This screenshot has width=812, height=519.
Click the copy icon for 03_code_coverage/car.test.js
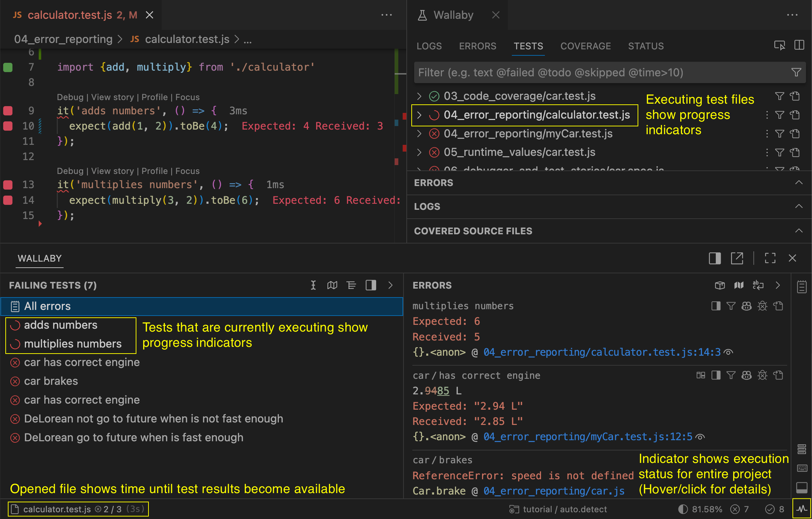click(795, 96)
